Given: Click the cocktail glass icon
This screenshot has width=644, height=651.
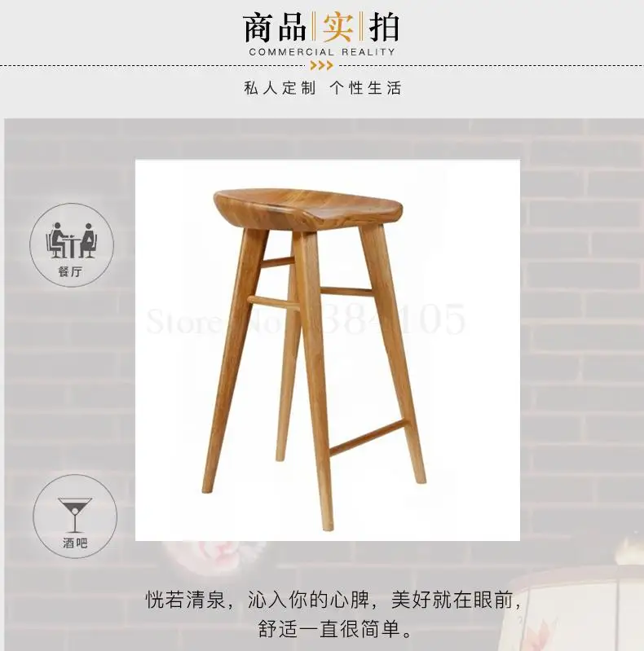Looking at the screenshot, I should [x=75, y=515].
